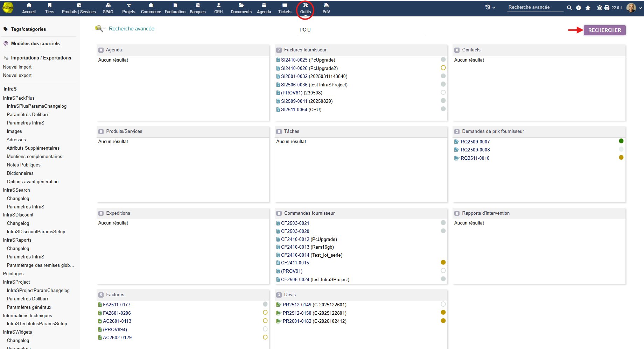Click the print icon in top bar
This screenshot has width=644, height=349.
[607, 8]
